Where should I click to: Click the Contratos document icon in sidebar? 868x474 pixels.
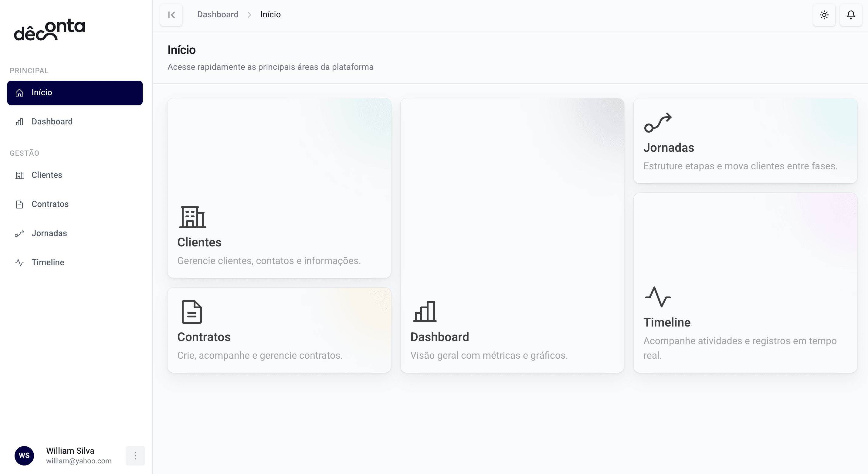point(19,204)
